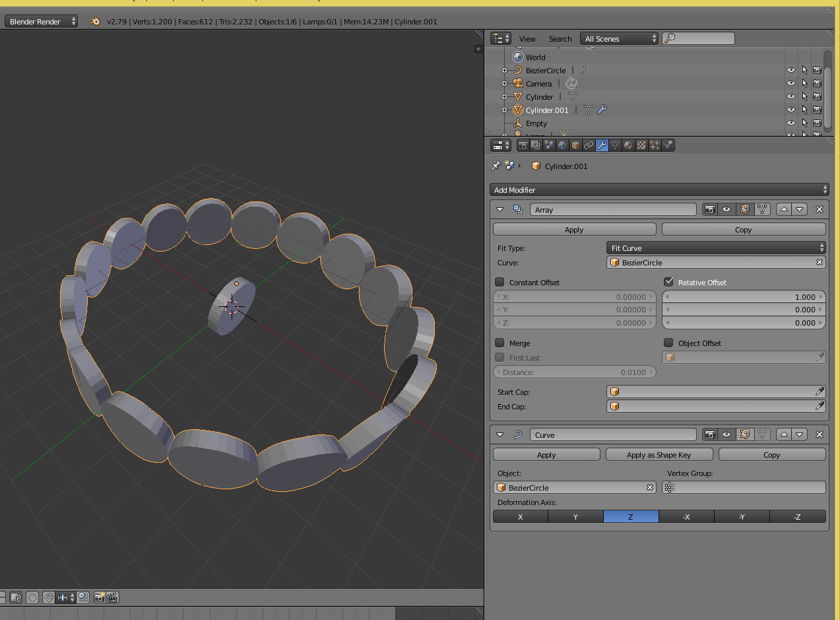Open the outliner editor type selector
This screenshot has width=840, height=620.
(x=501, y=38)
